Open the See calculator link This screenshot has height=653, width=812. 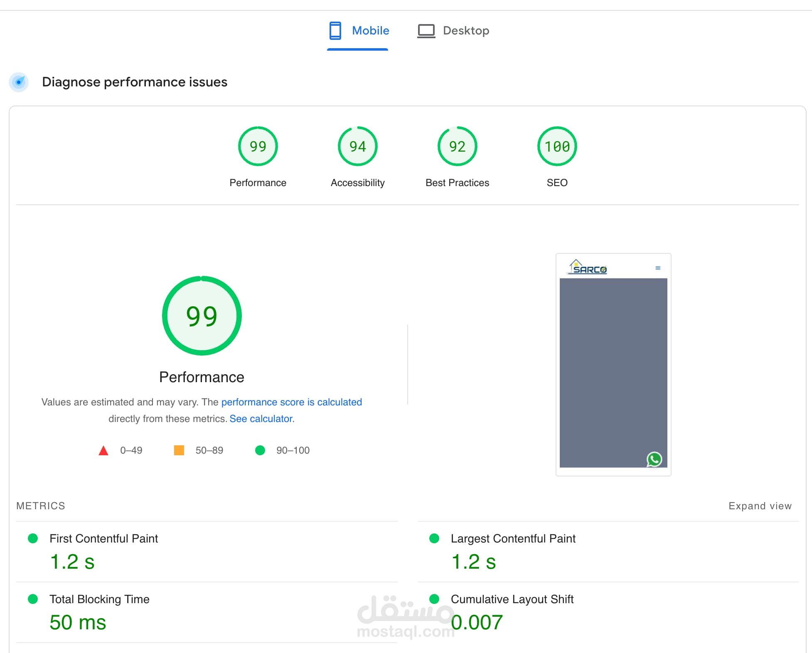(262, 419)
